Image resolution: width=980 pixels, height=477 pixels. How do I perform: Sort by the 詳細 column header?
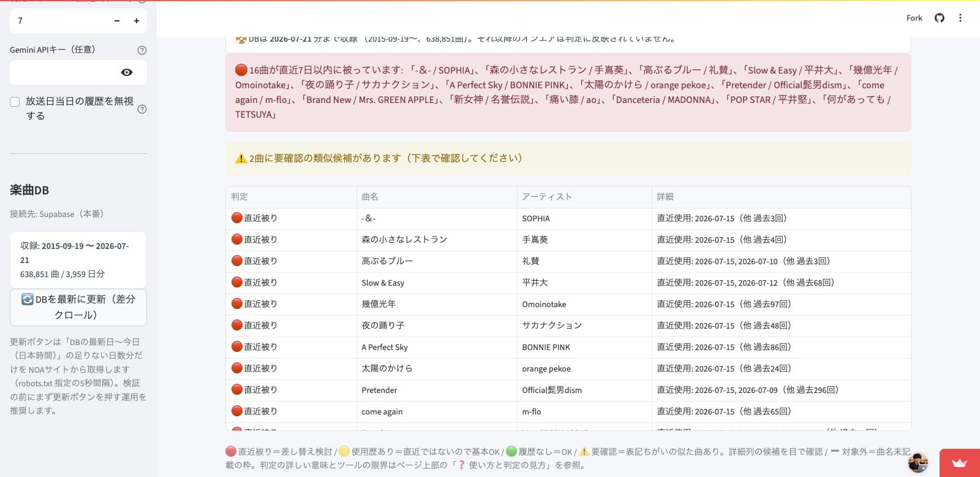click(x=781, y=197)
